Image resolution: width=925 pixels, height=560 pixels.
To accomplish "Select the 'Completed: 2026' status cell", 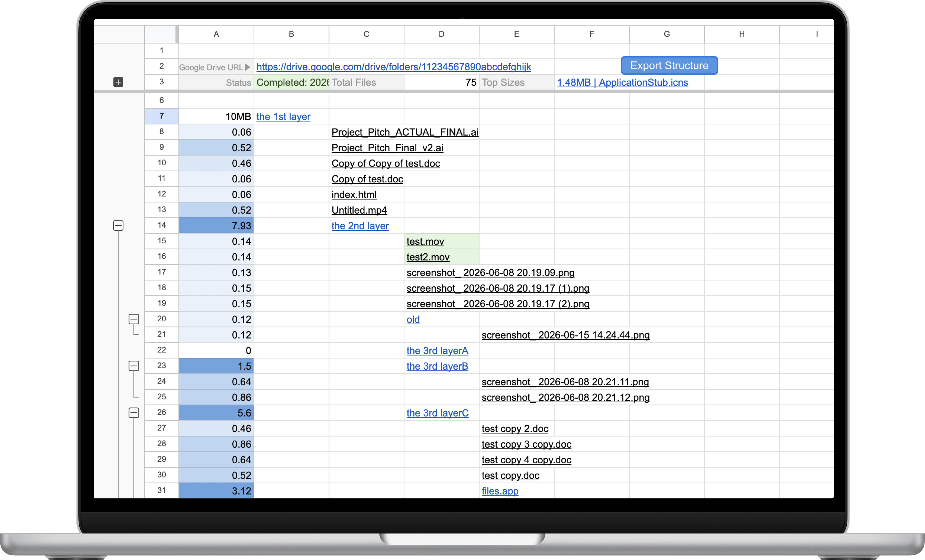I will (291, 83).
